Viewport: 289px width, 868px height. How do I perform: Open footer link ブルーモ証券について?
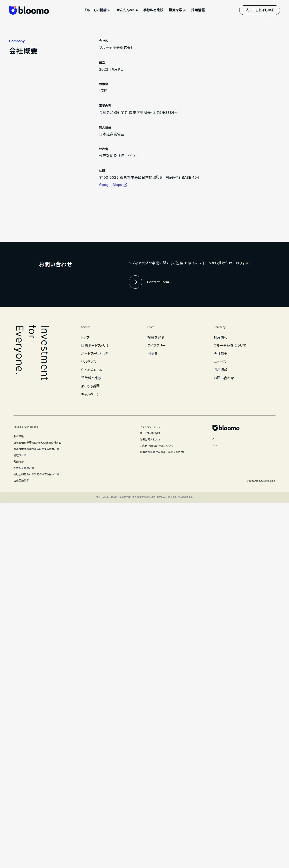click(x=230, y=345)
